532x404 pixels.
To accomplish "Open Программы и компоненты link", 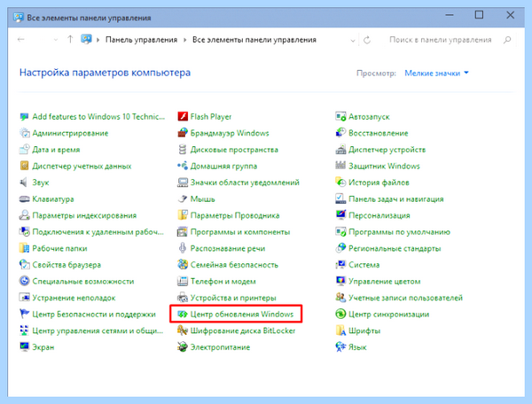I will pos(240,232).
